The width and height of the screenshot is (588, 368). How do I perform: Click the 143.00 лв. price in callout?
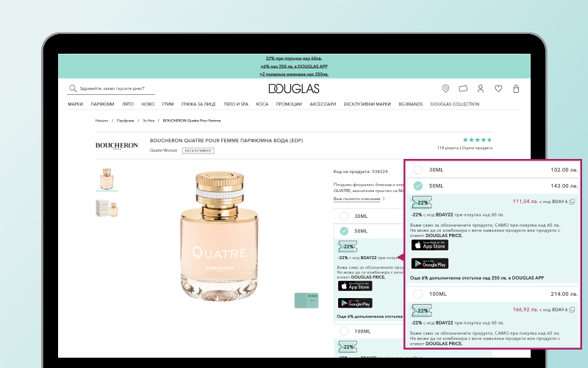tap(564, 185)
